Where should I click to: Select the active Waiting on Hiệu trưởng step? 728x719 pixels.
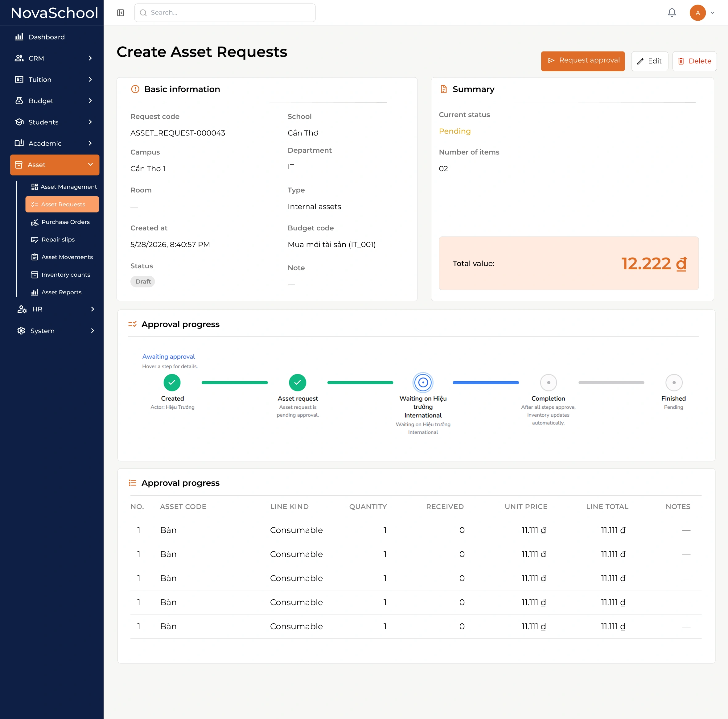coord(423,382)
